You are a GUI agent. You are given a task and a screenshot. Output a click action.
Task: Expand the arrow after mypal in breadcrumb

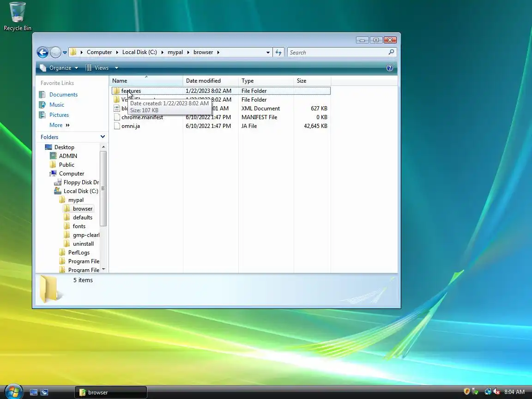pos(188,52)
